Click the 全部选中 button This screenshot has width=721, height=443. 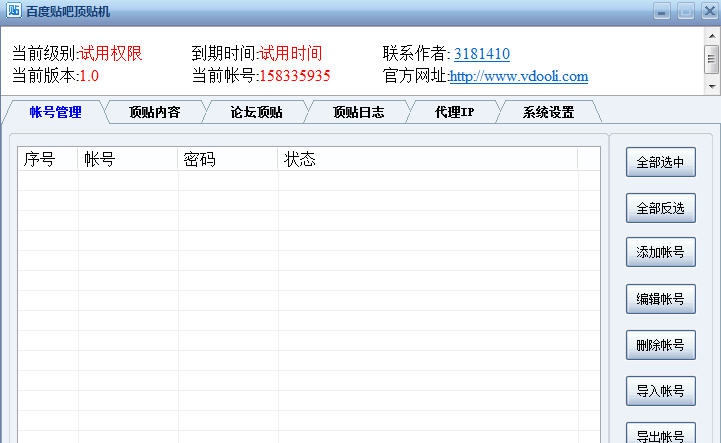point(660,162)
